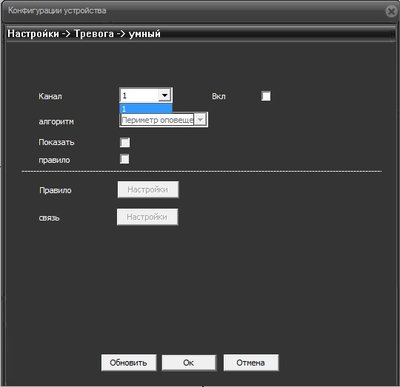Enable the Вкл checkbox

(x=266, y=96)
